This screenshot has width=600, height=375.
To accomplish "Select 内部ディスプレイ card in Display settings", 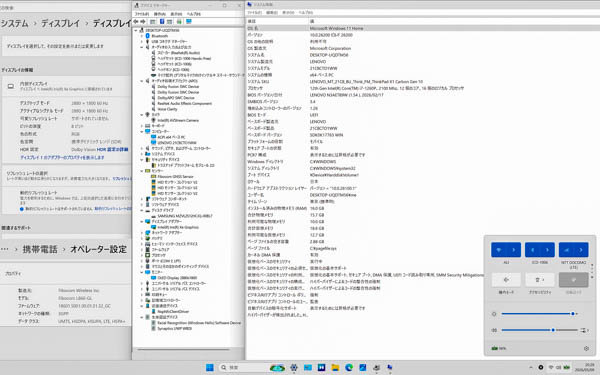I will [67, 86].
